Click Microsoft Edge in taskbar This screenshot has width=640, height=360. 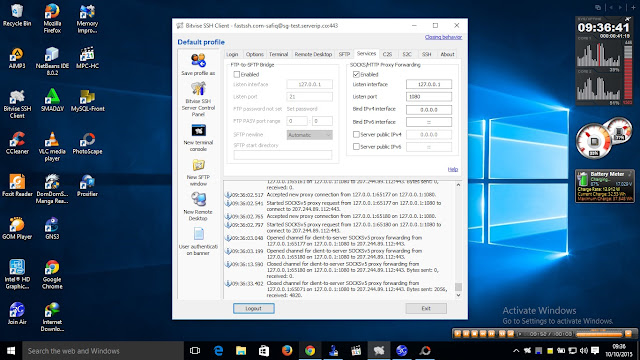click(218, 351)
